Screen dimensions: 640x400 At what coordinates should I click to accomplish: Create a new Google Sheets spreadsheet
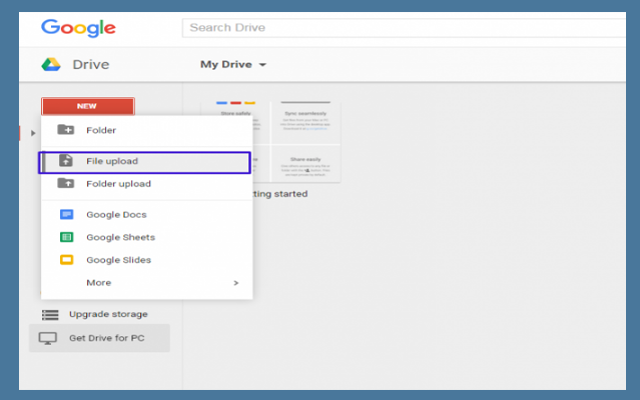pos(147,237)
